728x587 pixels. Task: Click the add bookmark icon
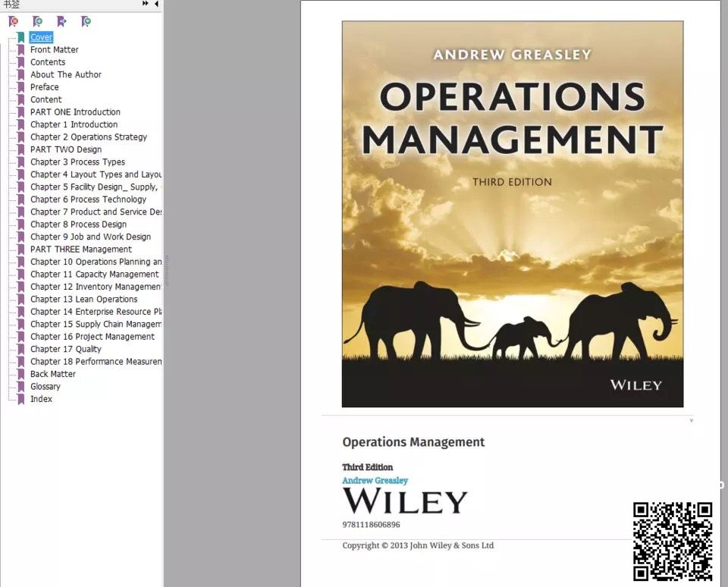[x=37, y=21]
